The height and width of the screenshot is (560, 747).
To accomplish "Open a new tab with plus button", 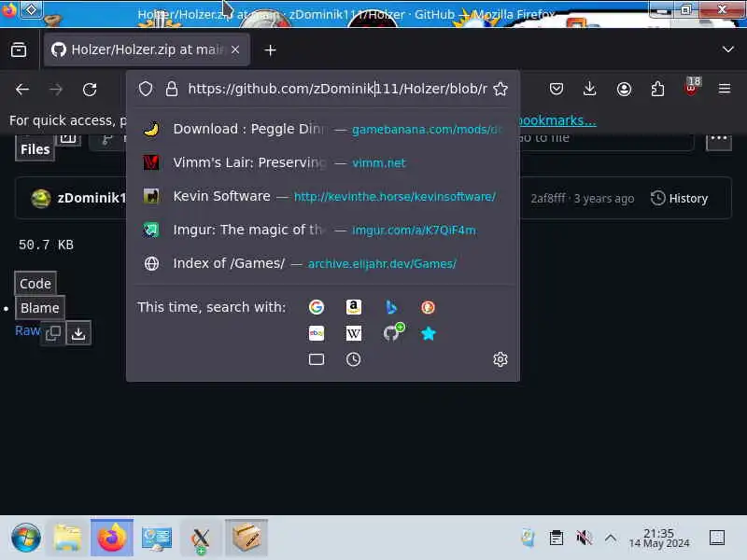I will click(270, 50).
